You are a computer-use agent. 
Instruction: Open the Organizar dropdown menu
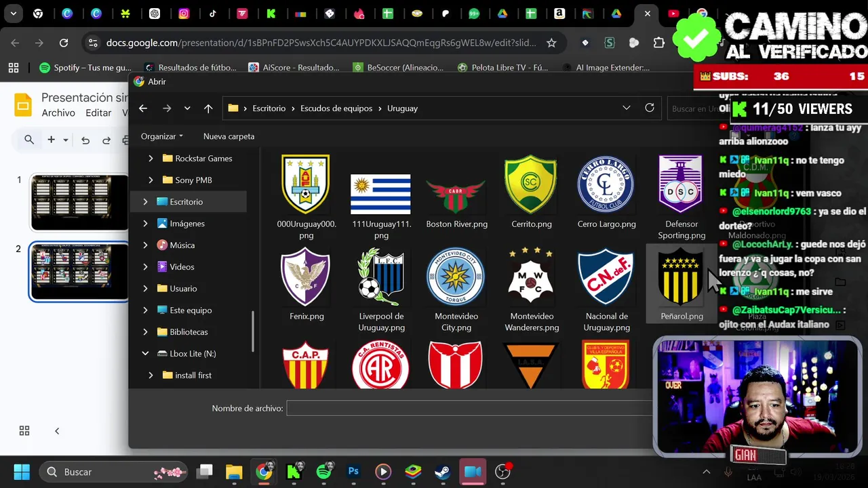pos(161,136)
